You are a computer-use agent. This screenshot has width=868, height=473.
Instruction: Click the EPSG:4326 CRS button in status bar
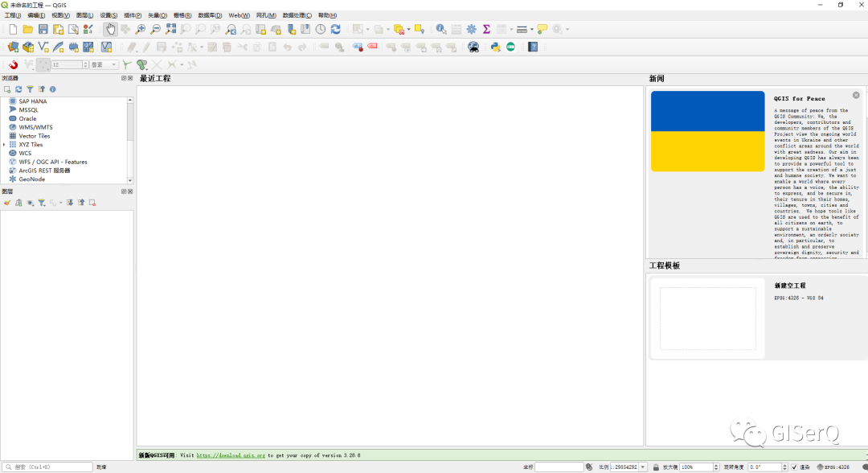(x=833, y=467)
